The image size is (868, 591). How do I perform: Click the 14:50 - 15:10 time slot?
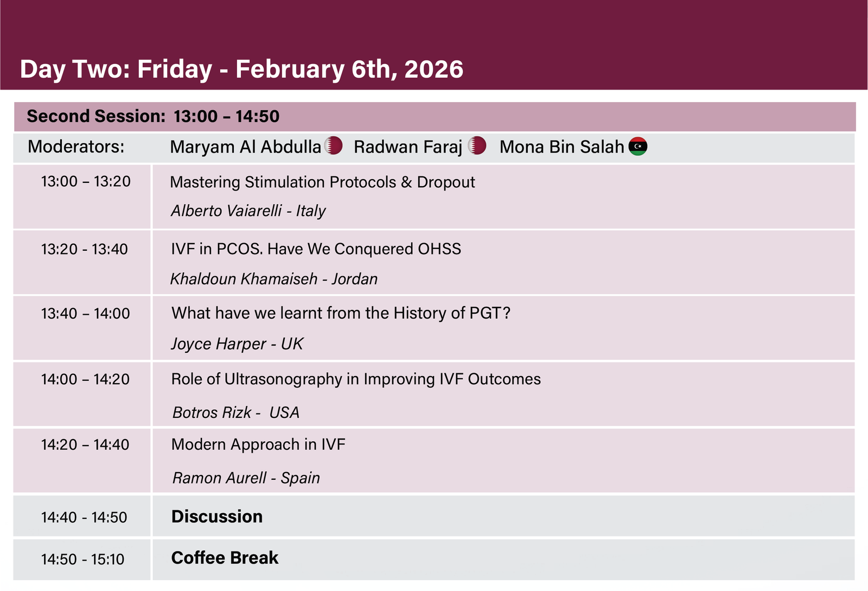(x=82, y=560)
